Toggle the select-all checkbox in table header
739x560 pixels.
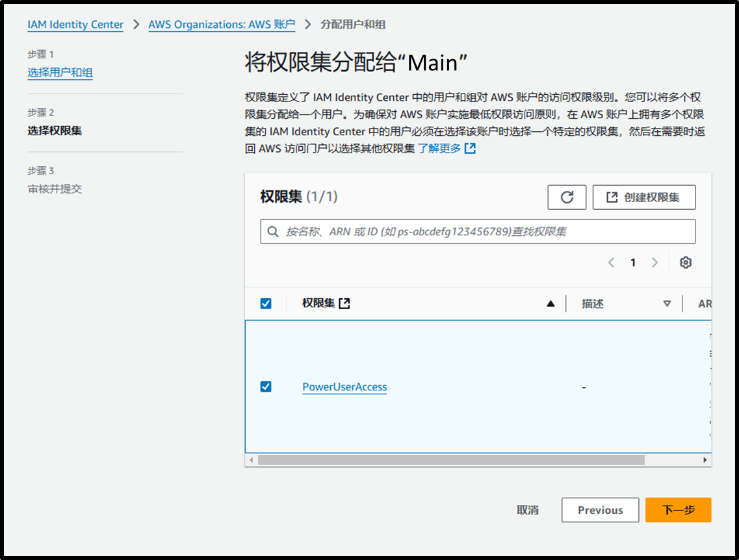pos(266,303)
